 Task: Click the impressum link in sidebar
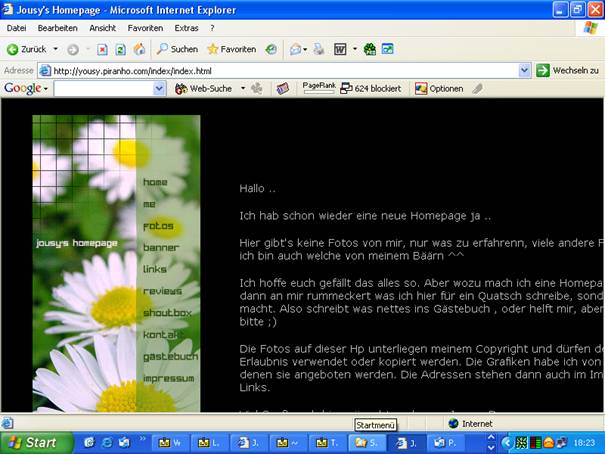(168, 378)
